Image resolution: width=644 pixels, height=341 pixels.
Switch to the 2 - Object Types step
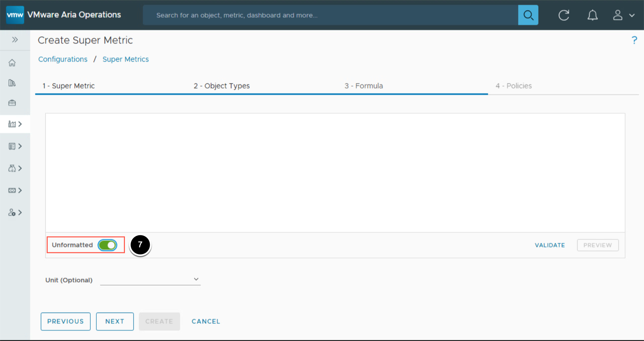click(222, 86)
